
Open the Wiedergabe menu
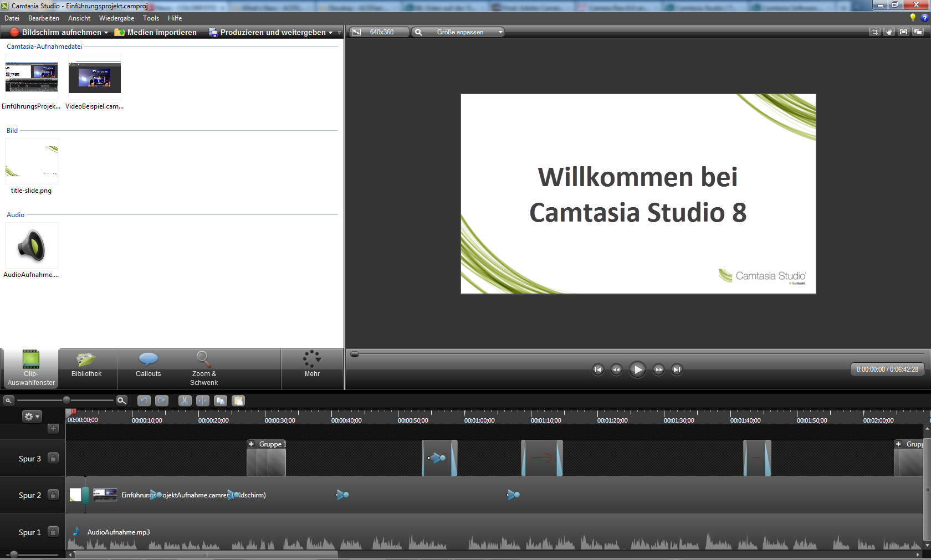pos(116,18)
